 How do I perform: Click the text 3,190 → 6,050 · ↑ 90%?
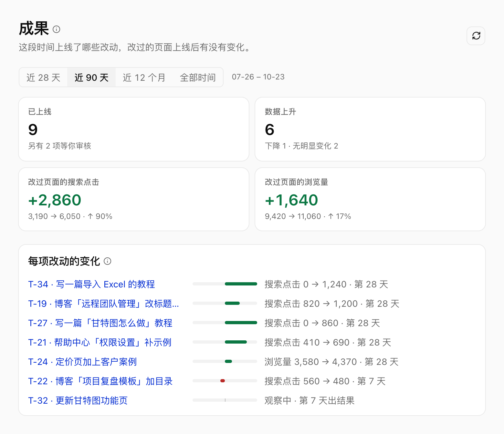coord(70,216)
